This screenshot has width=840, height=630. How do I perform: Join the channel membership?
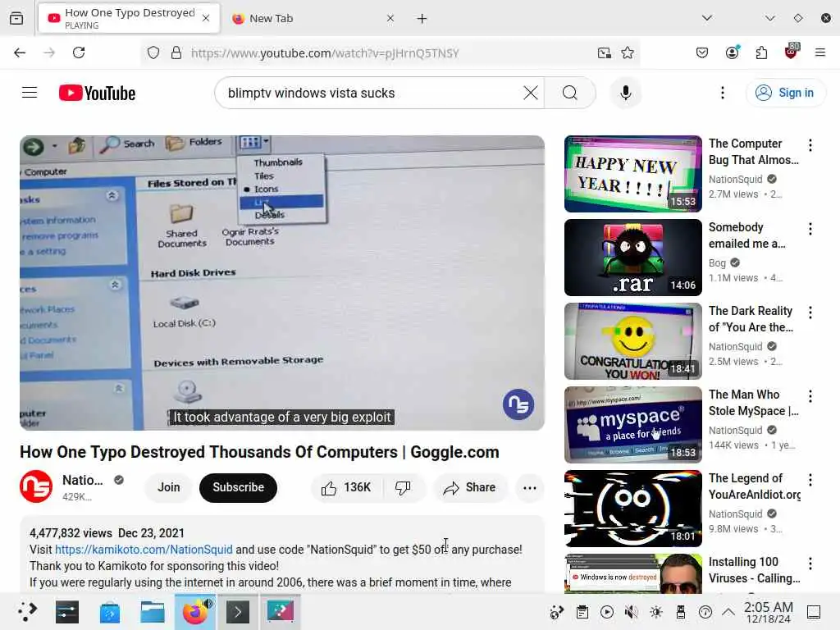click(x=168, y=487)
